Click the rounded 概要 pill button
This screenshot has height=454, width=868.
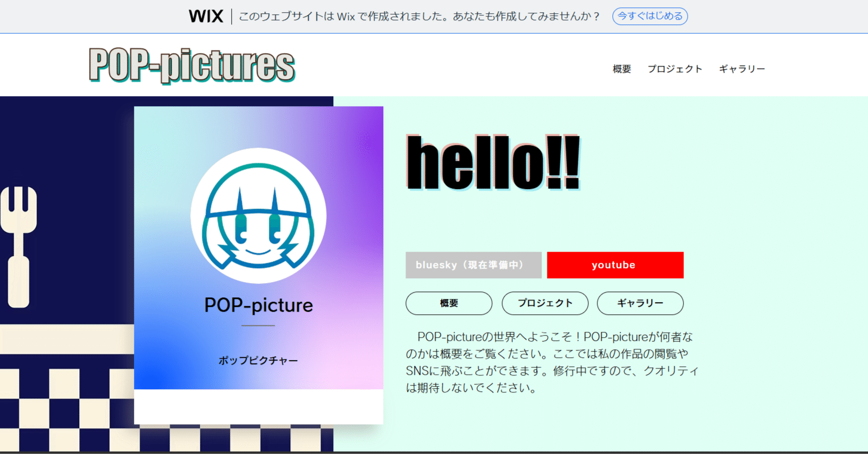tap(449, 303)
